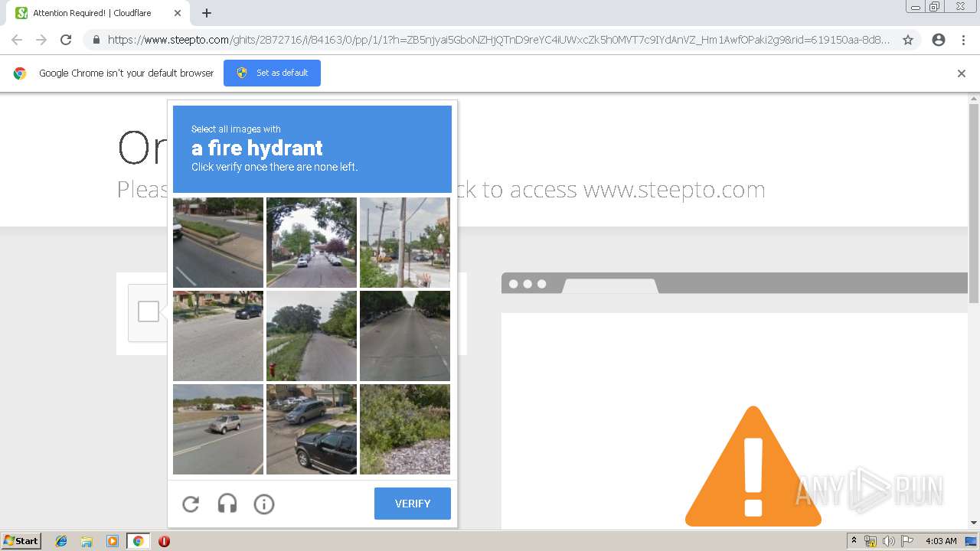This screenshot has height=551, width=980.
Task: Select the captcha tile with a utility pole
Action: [x=405, y=243]
